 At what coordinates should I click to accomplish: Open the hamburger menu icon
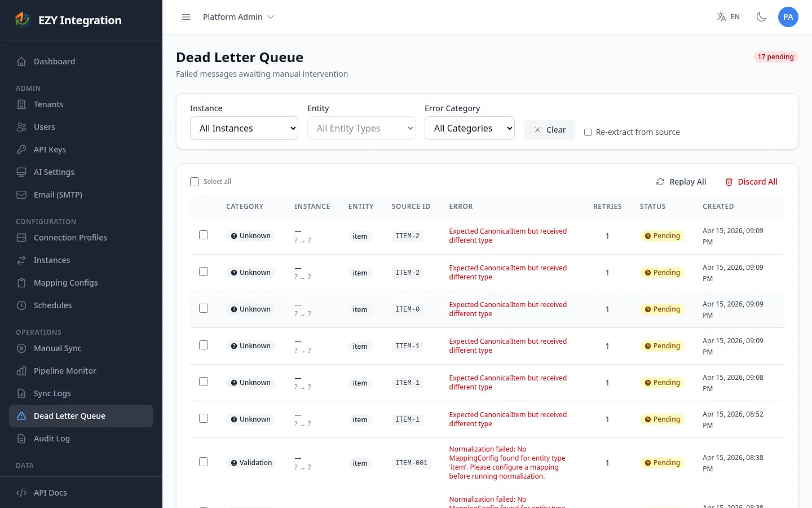[x=186, y=17]
